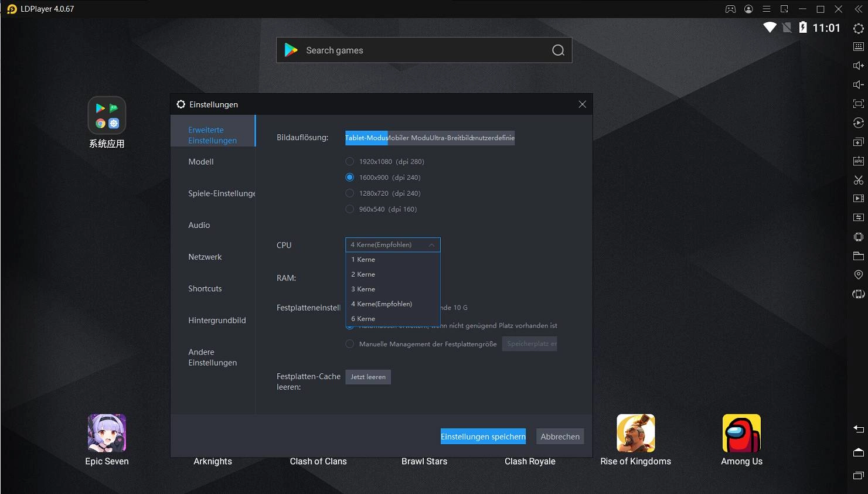Viewport: 868px width, 494px height.
Task: Click the Speicherplatz erweitern button
Action: pos(530,344)
